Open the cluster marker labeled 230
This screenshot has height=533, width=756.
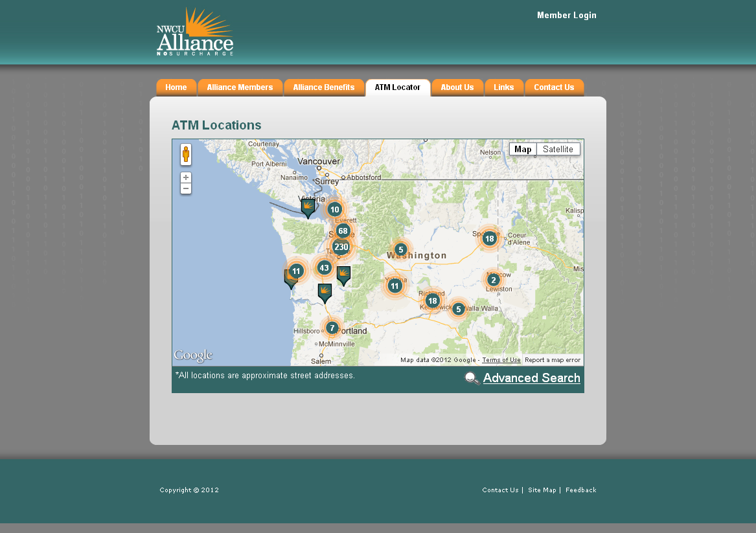pyautogui.click(x=341, y=247)
